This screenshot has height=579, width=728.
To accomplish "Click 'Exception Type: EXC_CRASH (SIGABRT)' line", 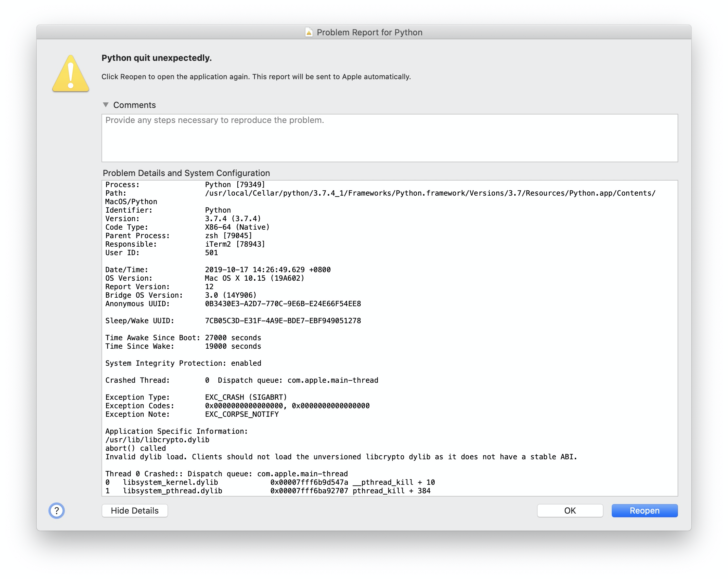I will pos(196,397).
